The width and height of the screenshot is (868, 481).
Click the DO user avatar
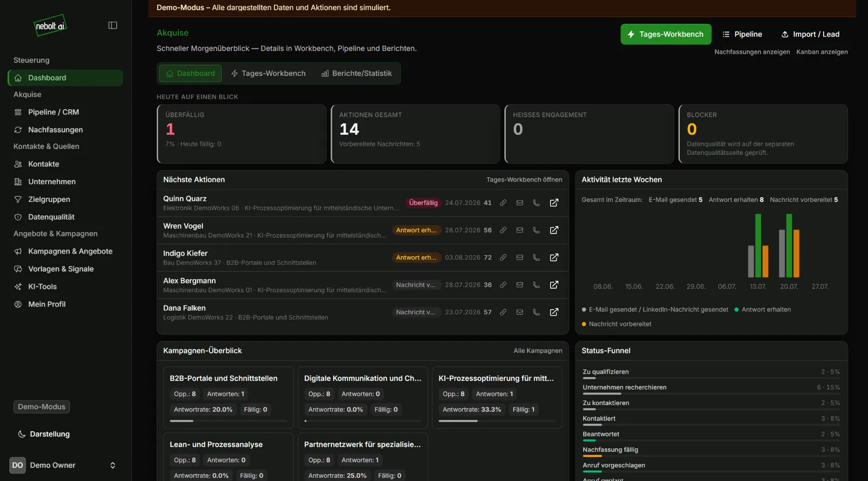pos(17,465)
